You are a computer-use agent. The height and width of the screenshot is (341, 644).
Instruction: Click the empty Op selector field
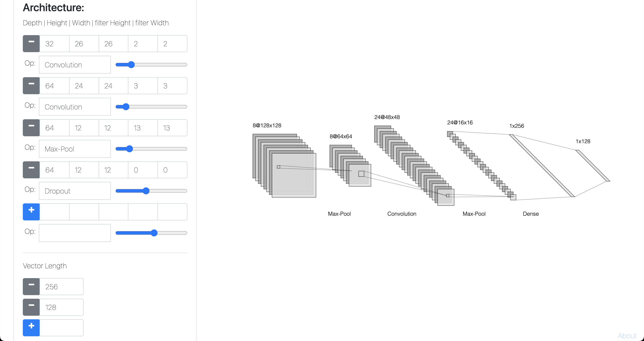coord(75,233)
